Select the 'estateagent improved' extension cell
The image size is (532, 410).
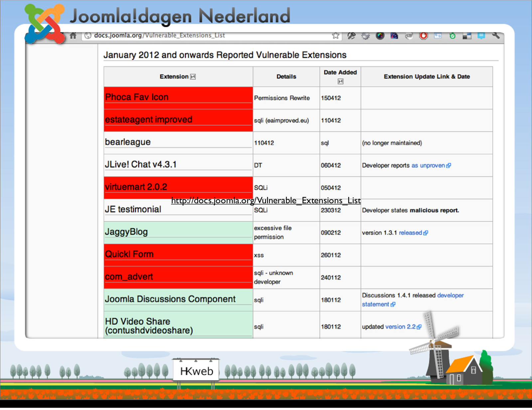(x=178, y=120)
